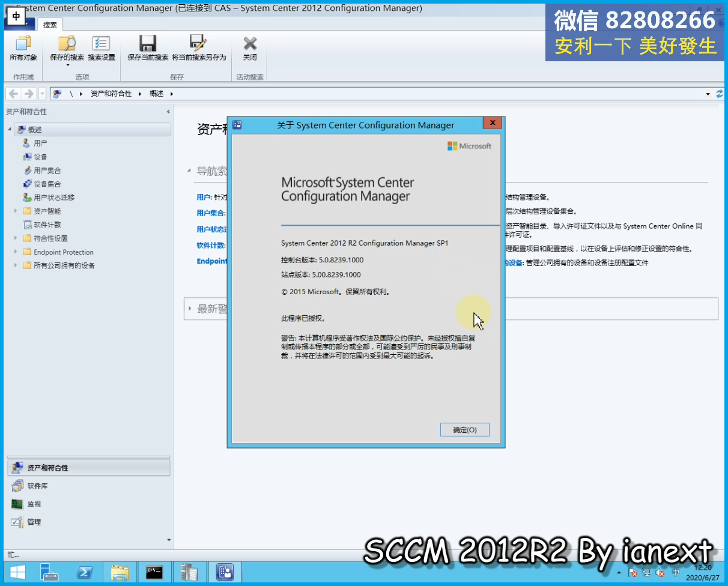728x586 pixels.
Task: Close the About System Center Configuration Manager dialog
Action: [x=492, y=123]
